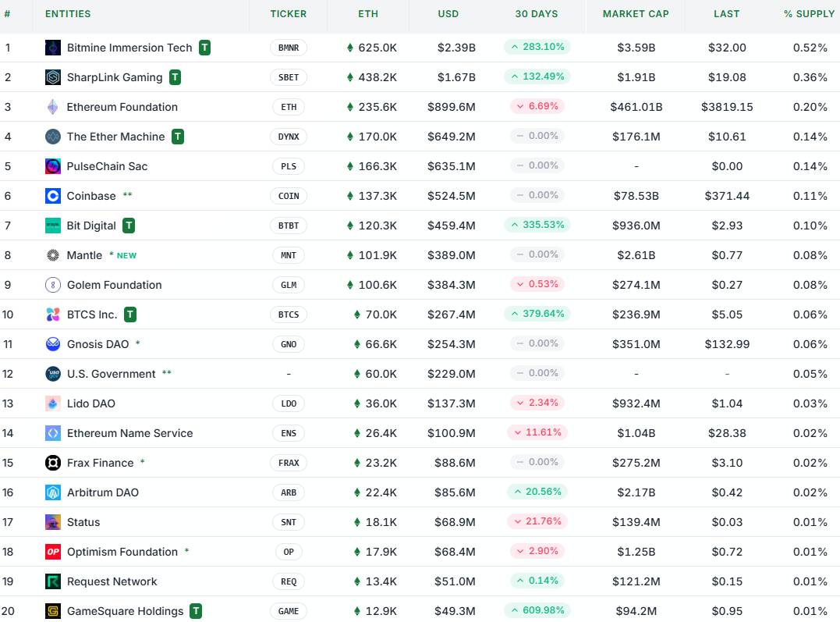Click the Ethereum Foundation diamond logo
The height and width of the screenshot is (622, 840).
tap(52, 107)
